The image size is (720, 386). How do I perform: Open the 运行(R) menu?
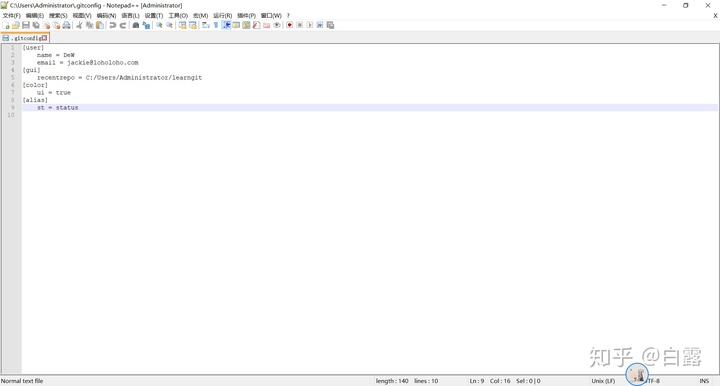point(222,16)
